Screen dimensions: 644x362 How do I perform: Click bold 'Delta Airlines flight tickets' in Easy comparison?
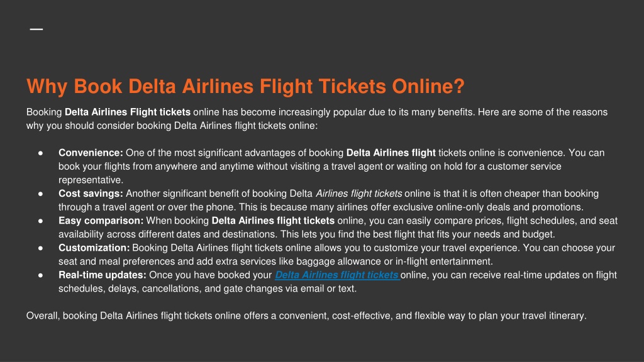coord(273,221)
